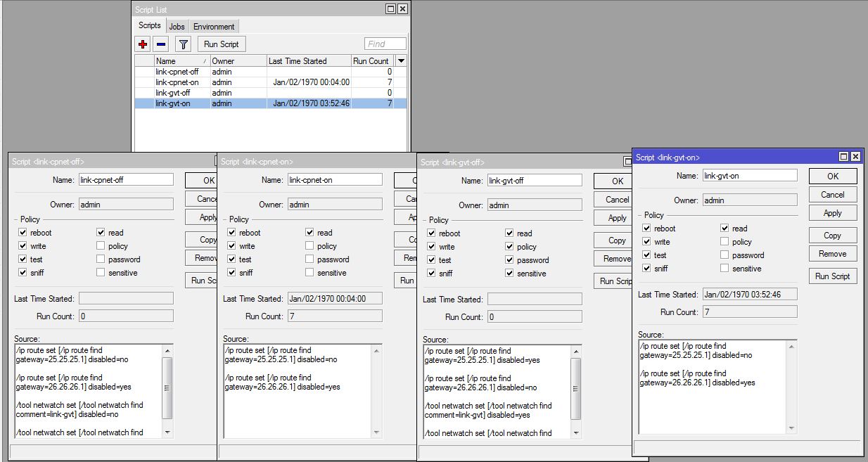The image size is (868, 462).
Task: Click the blue minus Remove script icon
Action: (161, 44)
